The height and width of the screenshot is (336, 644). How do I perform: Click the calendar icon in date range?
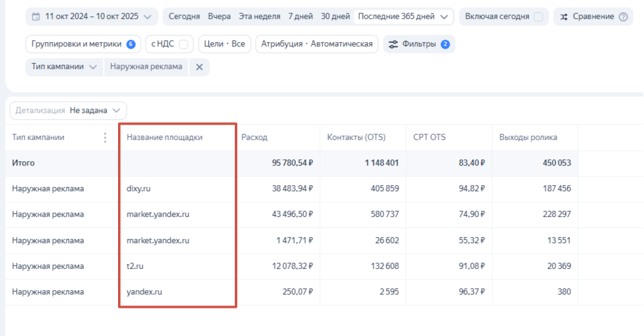(x=36, y=16)
